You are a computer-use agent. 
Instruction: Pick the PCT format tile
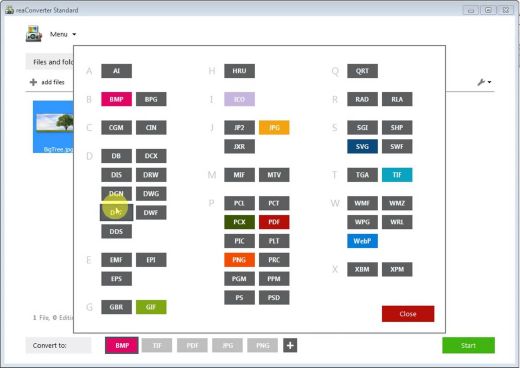click(x=274, y=203)
